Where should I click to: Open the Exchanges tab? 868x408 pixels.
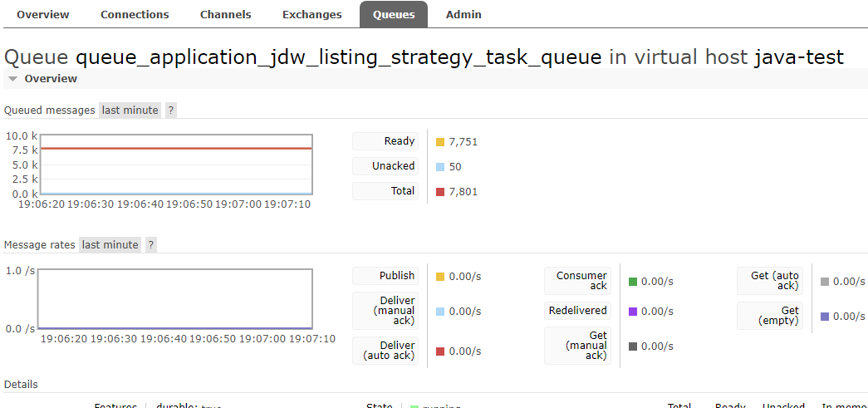click(311, 14)
